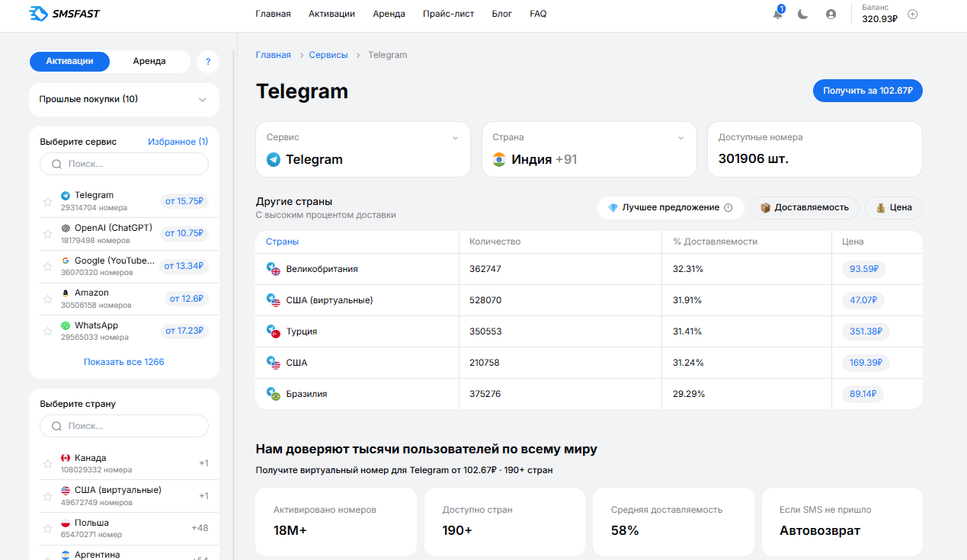Open Блог in the top menu

click(502, 14)
